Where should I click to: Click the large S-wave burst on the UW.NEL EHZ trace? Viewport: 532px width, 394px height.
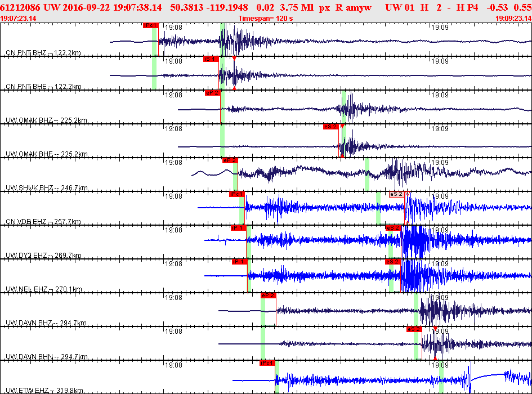(x=415, y=276)
